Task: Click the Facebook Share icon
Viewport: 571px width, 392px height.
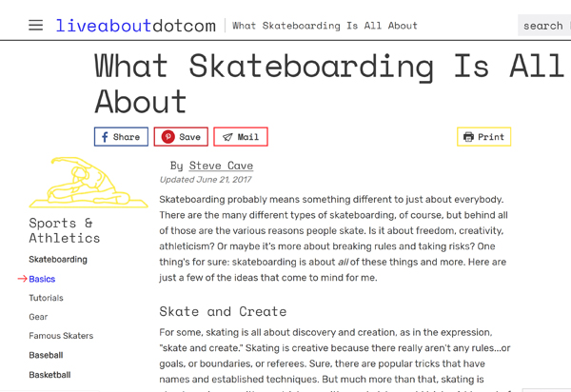Action: point(105,137)
